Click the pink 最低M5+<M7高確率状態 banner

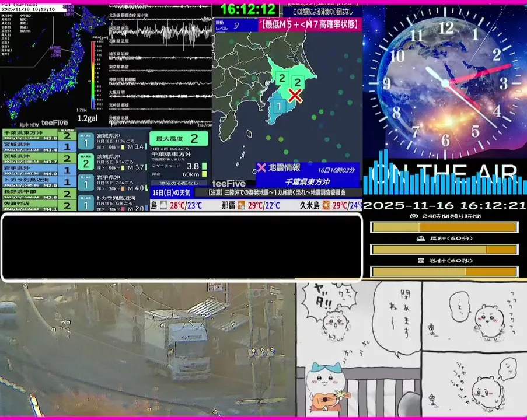(x=309, y=24)
